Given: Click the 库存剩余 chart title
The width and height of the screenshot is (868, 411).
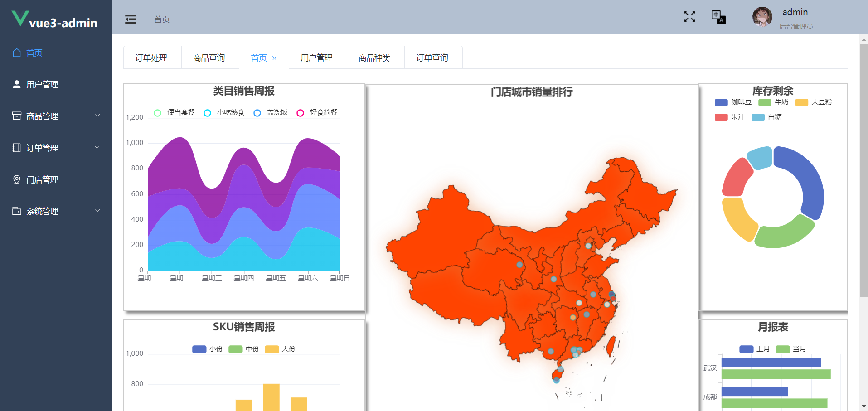Looking at the screenshot, I should coord(773,91).
